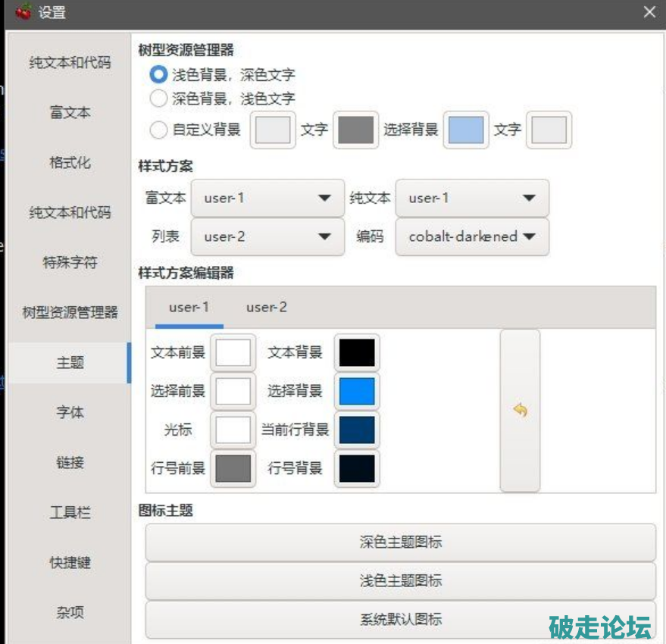Switch to the user-1 scheme tab
Viewport: 666px width, 644px height.
189,307
